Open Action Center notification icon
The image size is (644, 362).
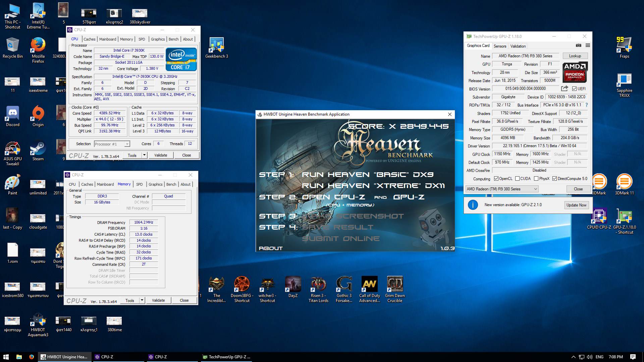tap(633, 357)
